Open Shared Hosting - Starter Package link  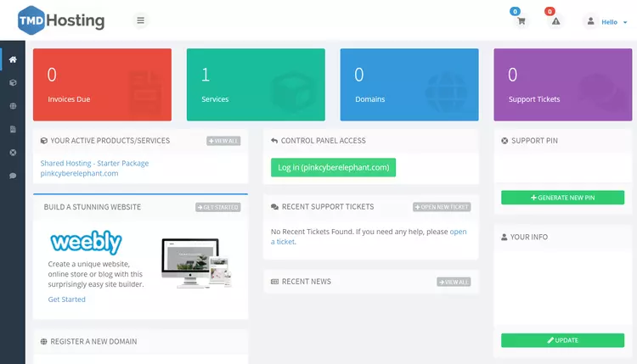[94, 163]
